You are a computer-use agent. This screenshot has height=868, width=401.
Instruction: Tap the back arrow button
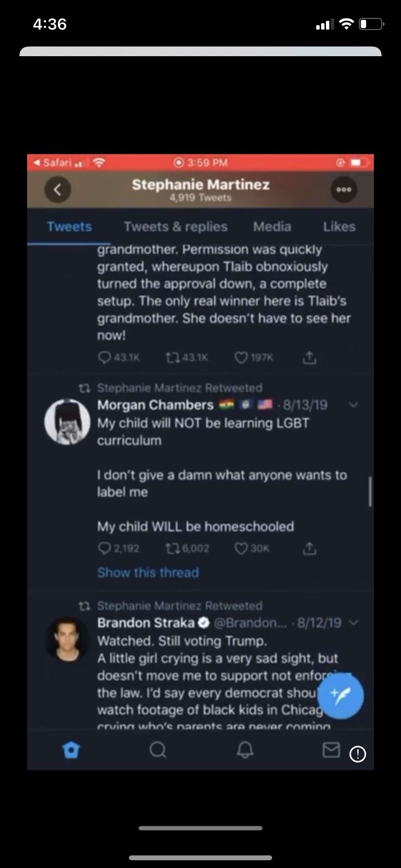pos(58,189)
